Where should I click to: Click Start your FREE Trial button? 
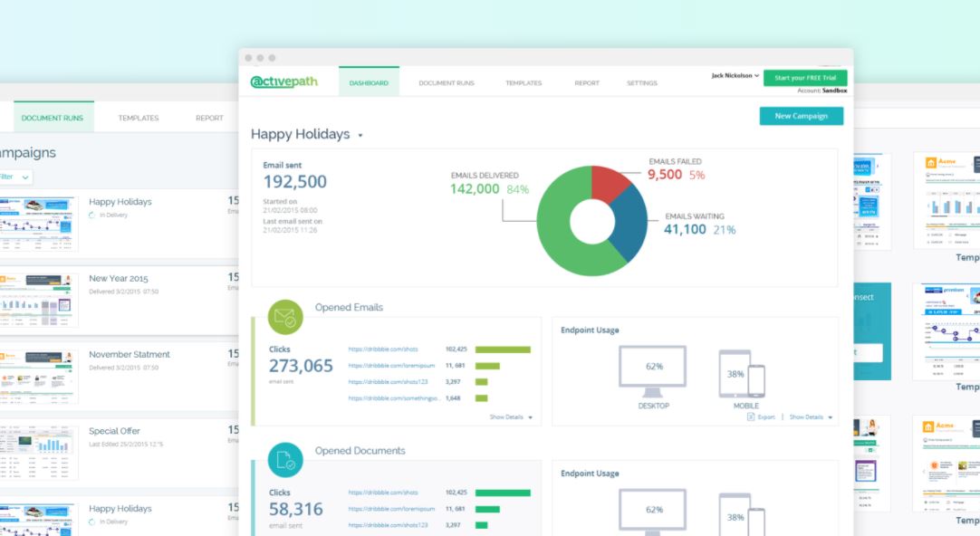pos(804,78)
